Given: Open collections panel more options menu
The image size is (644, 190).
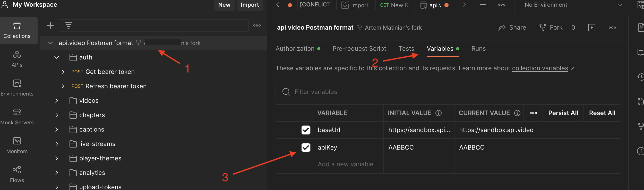Looking at the screenshot, I should (257, 25).
